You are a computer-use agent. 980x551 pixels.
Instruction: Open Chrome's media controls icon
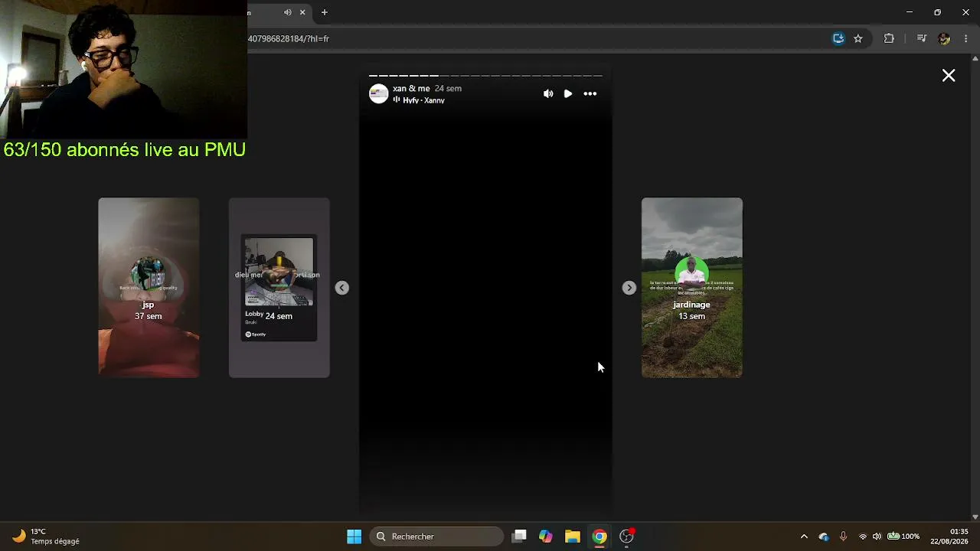pyautogui.click(x=922, y=38)
